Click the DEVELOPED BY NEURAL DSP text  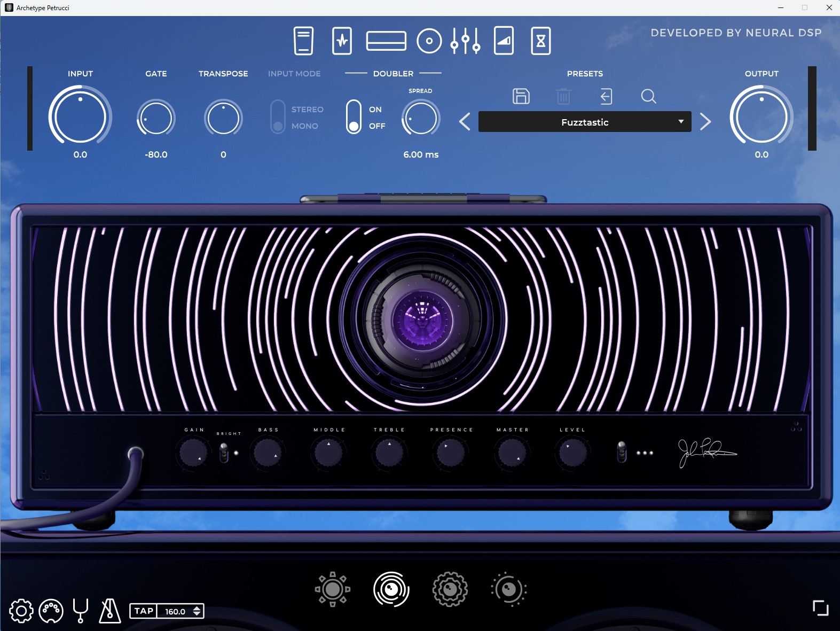736,33
